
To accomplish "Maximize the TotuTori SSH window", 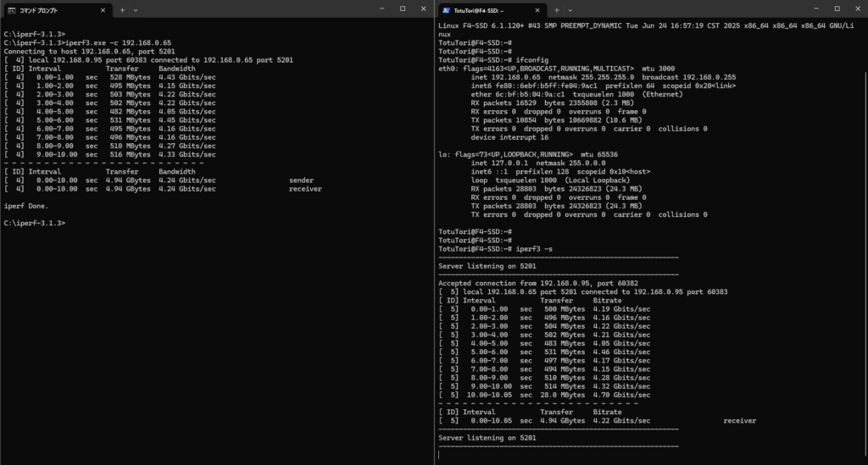I will (x=837, y=8).
